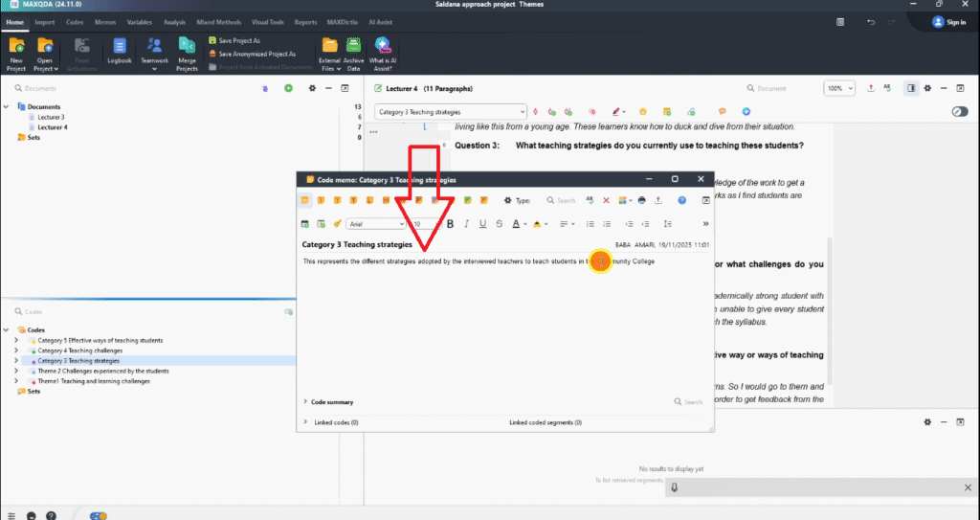Viewport: 980px width, 520px height.
Task: Expand the Code summary section
Action: tap(305, 402)
